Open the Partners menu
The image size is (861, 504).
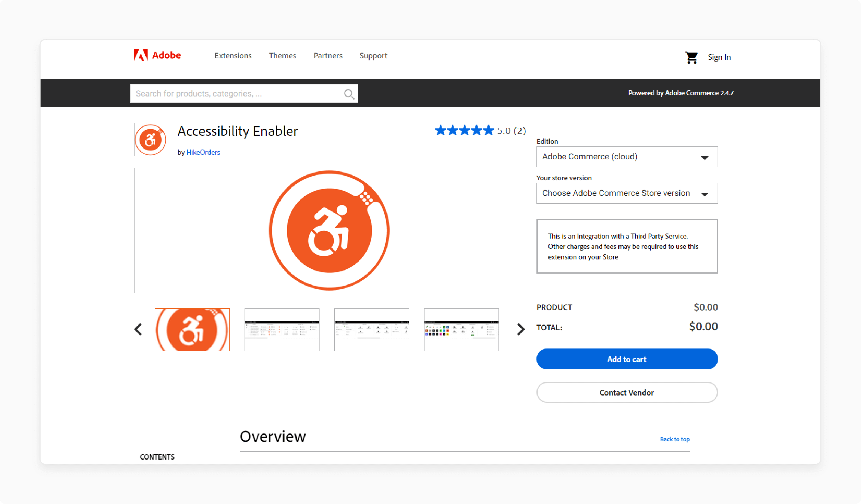[328, 56]
